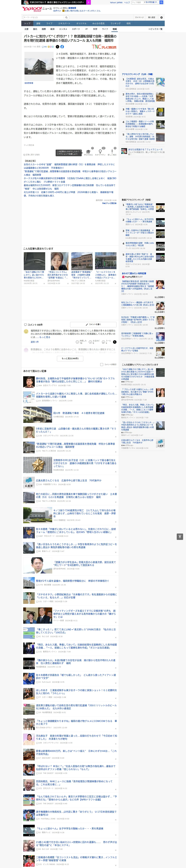Dismiss the 「完全にコントやん」 recommended card
The height and width of the screenshot is (868, 186).
click(68, 283)
